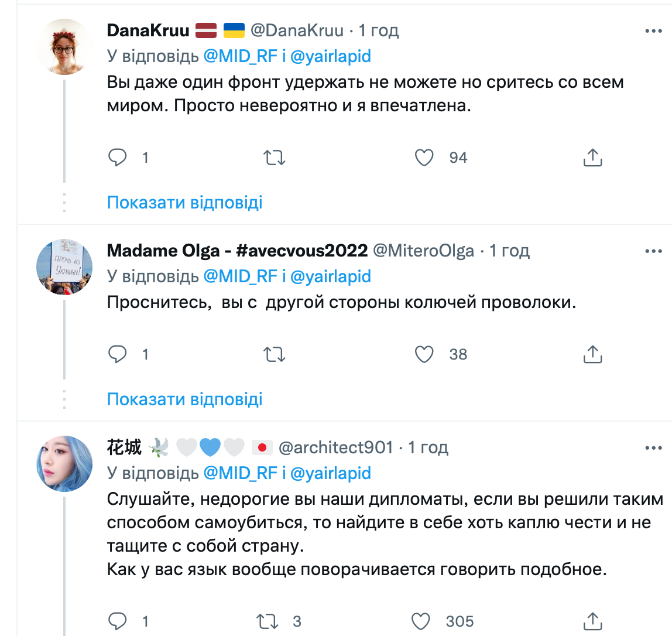Retweet architect901's tweet with 3 retweets
672x636 pixels.
[x=268, y=621]
